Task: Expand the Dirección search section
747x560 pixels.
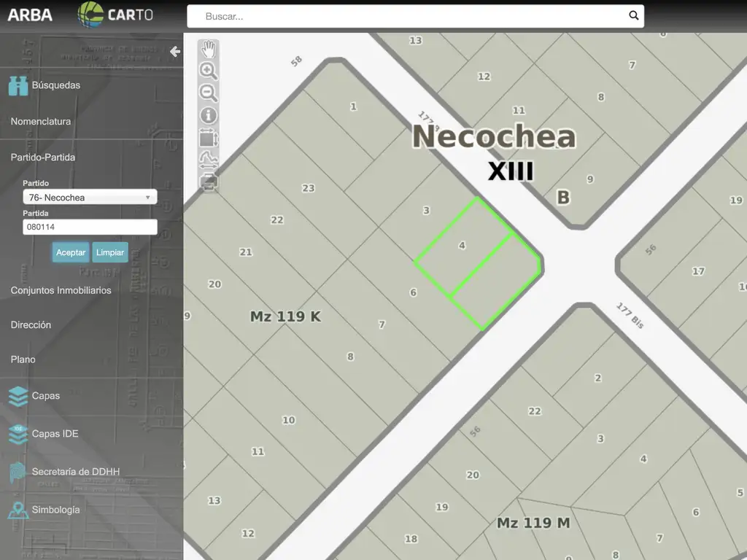Action: [x=31, y=325]
